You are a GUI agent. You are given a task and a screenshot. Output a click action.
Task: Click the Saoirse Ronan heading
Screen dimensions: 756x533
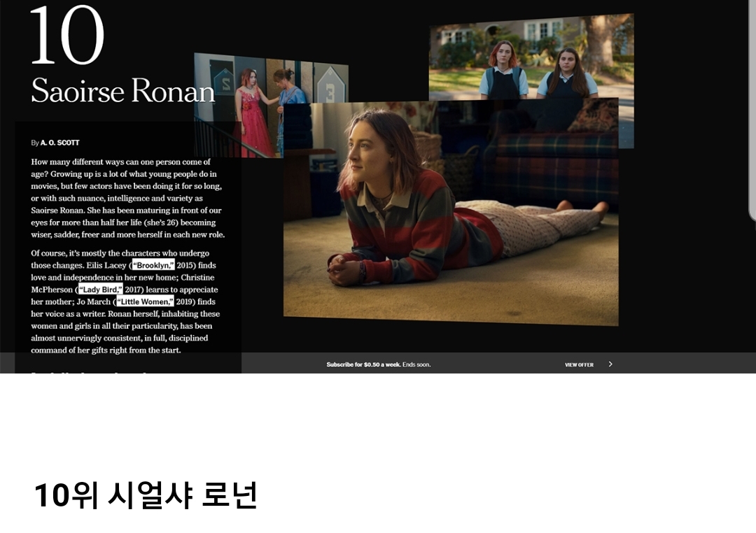click(123, 90)
